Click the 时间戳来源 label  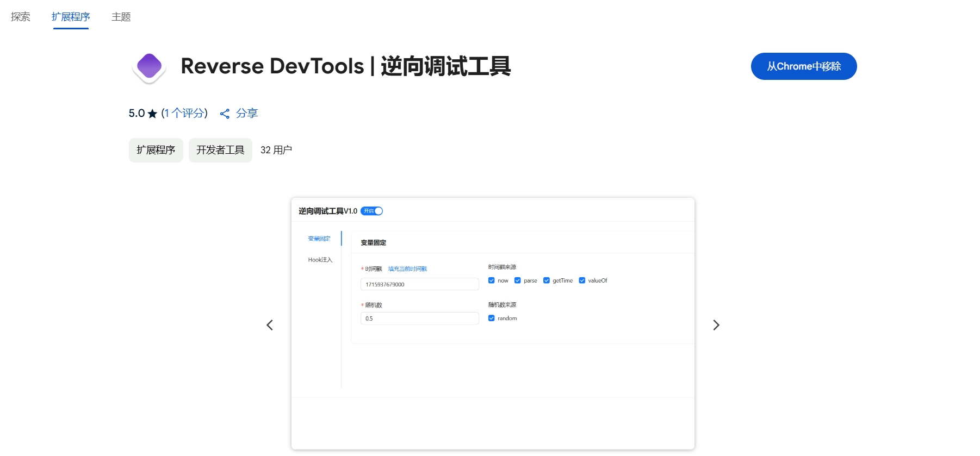[502, 267]
